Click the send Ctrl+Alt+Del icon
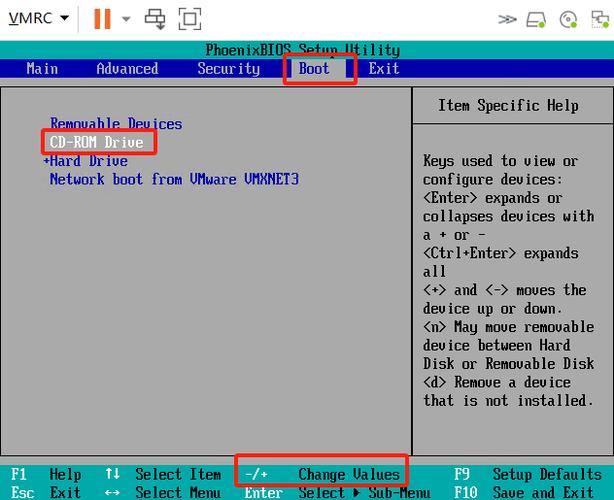Image resolution: width=614 pixels, height=500 pixels. [x=155, y=18]
